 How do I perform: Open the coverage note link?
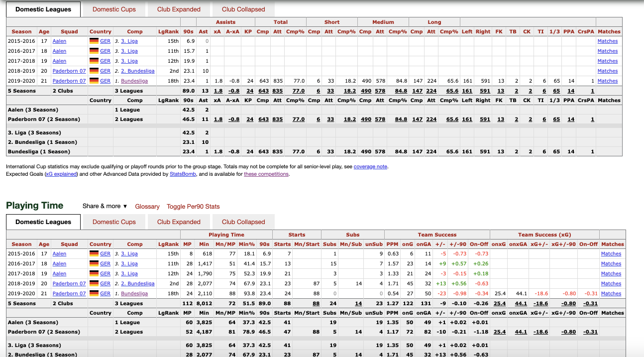pyautogui.click(x=370, y=167)
